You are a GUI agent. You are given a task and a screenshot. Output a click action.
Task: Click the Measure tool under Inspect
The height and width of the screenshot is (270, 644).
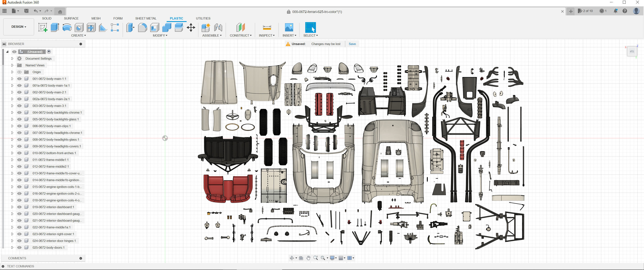[x=267, y=27]
